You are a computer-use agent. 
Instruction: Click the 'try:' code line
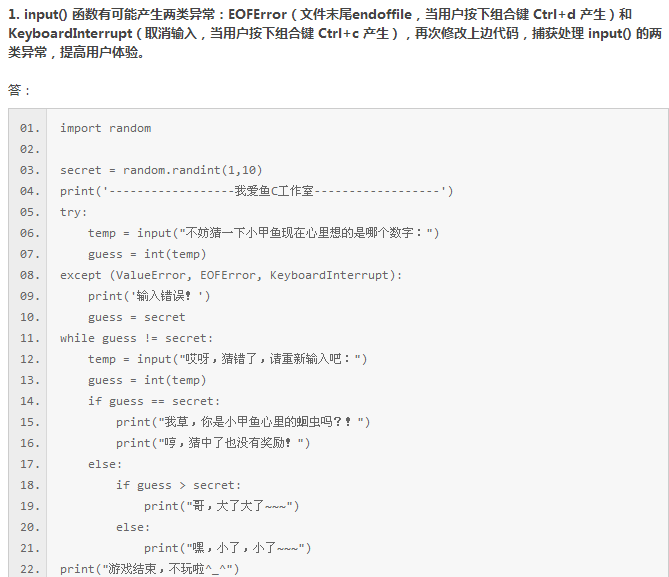coord(73,212)
